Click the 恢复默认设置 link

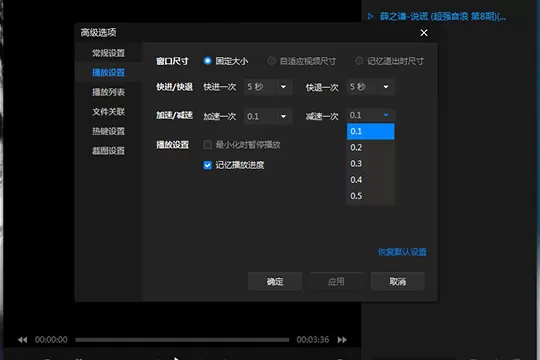(x=402, y=252)
